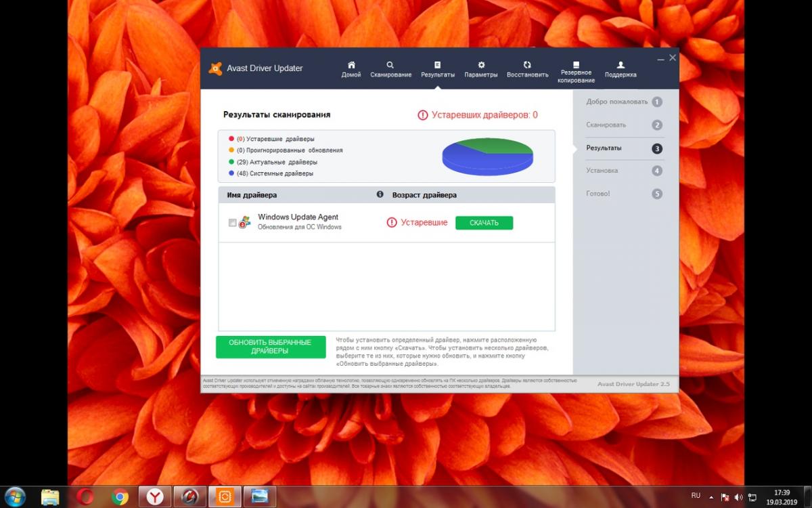Screen dimensions: 812x508
Task: Open the Домой tab
Action: tap(351, 69)
